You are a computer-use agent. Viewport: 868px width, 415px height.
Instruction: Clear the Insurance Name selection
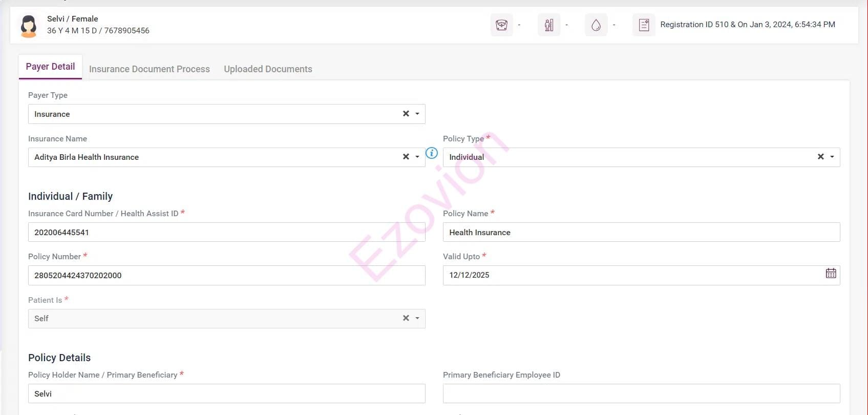(x=406, y=157)
